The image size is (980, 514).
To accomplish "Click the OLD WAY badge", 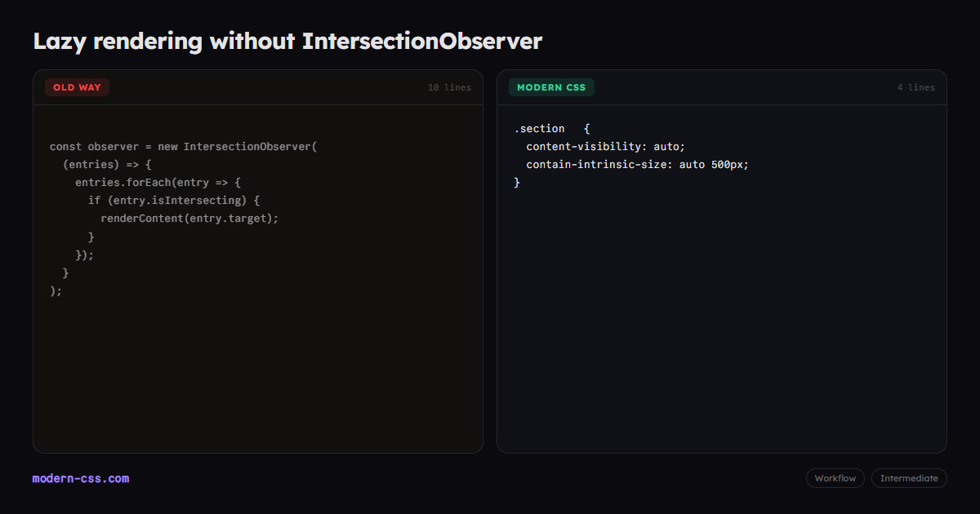I will pyautogui.click(x=77, y=87).
